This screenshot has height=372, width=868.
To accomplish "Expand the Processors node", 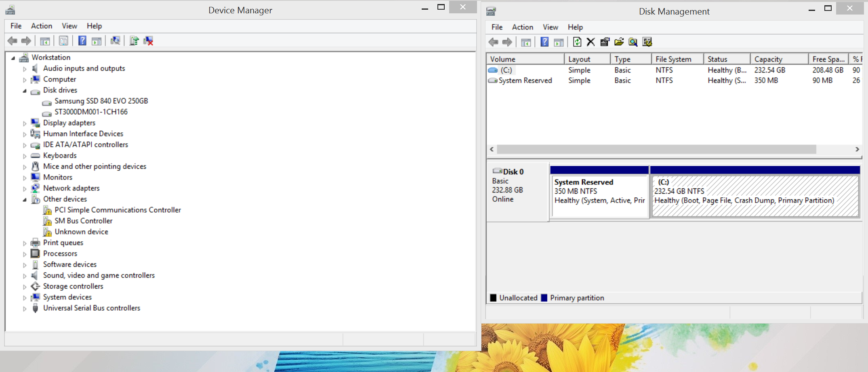I will click(25, 254).
